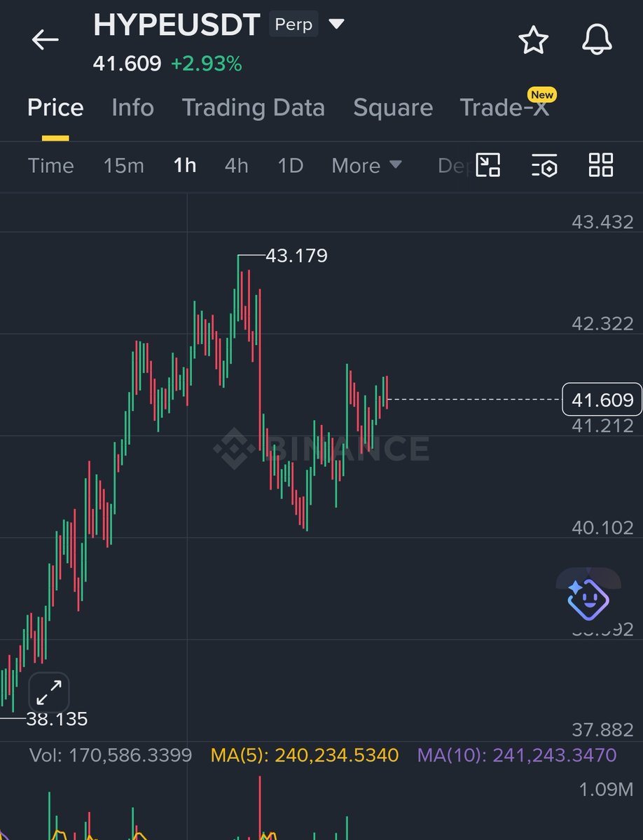
Task: Open picture-in-picture chart icon
Action: coord(488,166)
